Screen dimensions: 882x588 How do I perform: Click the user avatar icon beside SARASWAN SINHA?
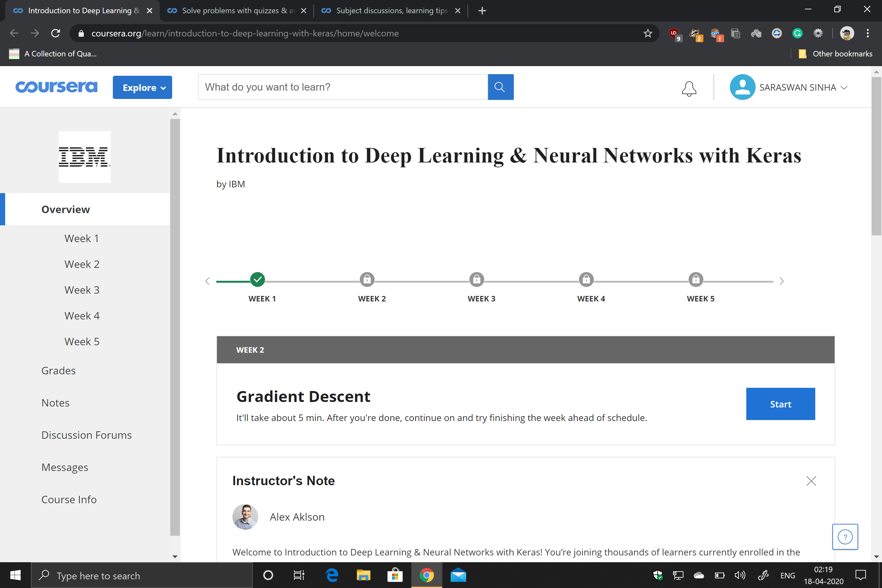742,87
